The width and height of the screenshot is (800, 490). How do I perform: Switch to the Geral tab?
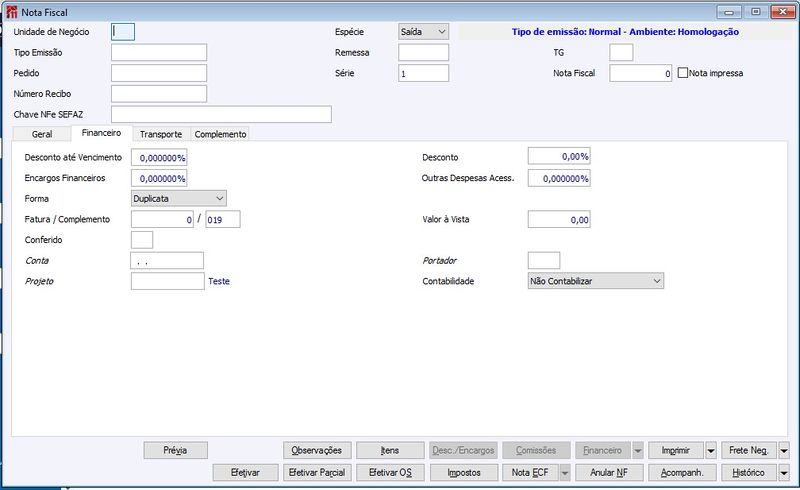[x=42, y=134]
